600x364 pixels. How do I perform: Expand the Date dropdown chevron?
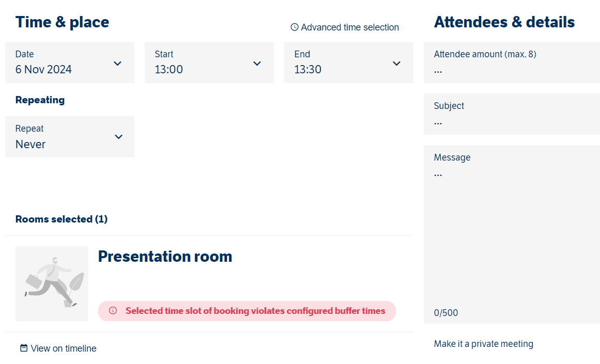click(117, 64)
